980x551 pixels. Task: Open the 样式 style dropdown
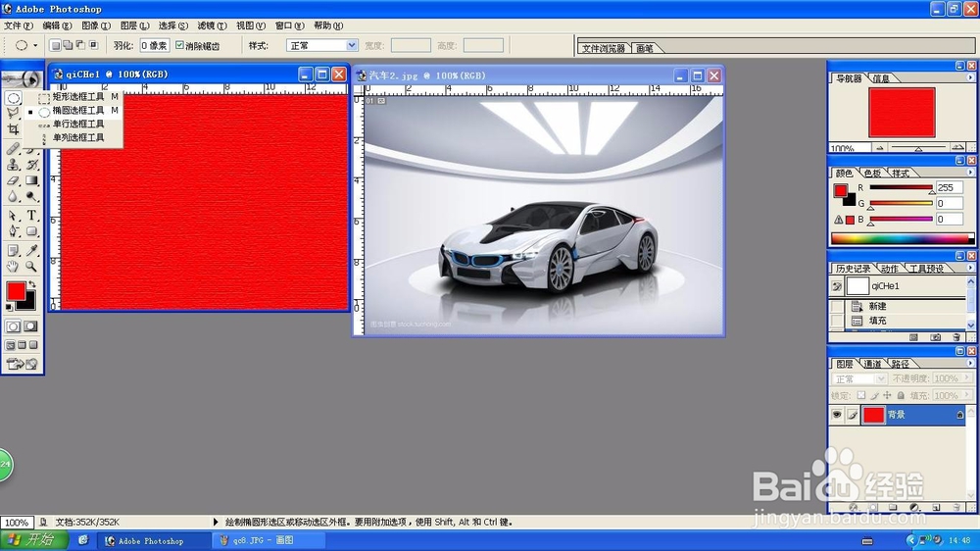tap(351, 45)
